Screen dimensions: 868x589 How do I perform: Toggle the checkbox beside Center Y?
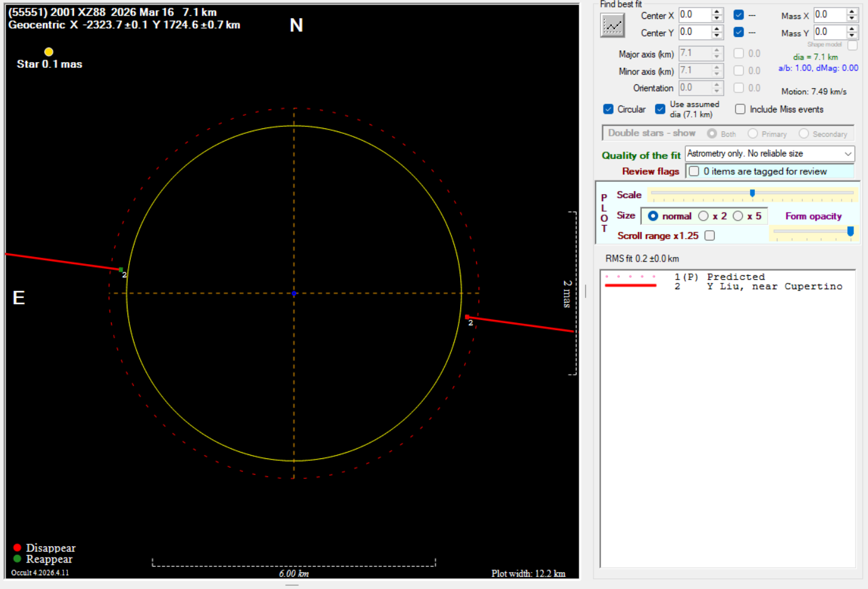tap(739, 32)
